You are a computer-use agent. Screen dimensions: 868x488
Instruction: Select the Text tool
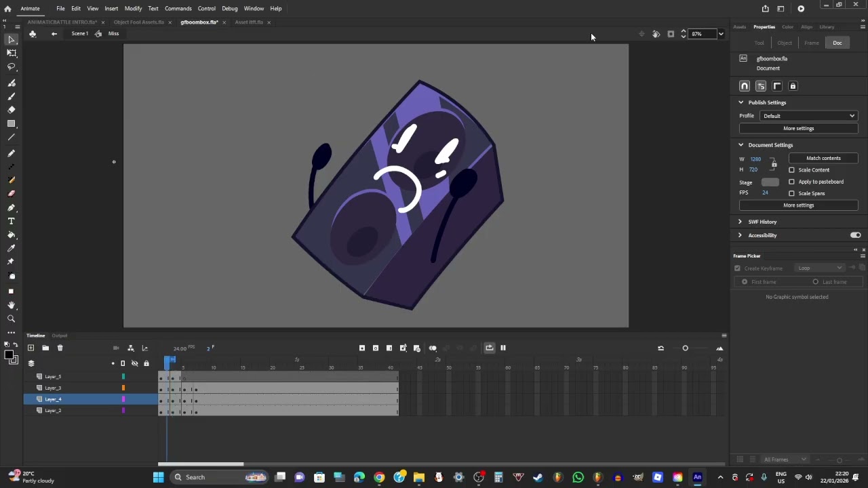coord(12,221)
